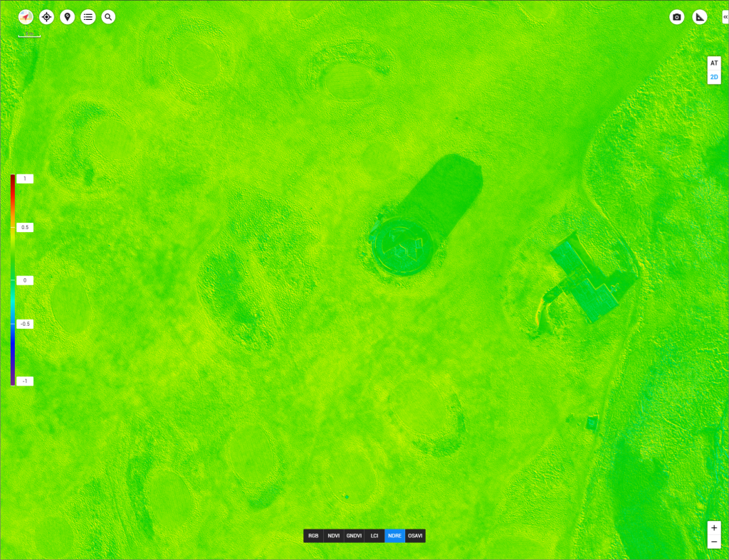Image resolution: width=729 pixels, height=560 pixels.
Task: Open the list layers menu icon
Action: (x=88, y=17)
